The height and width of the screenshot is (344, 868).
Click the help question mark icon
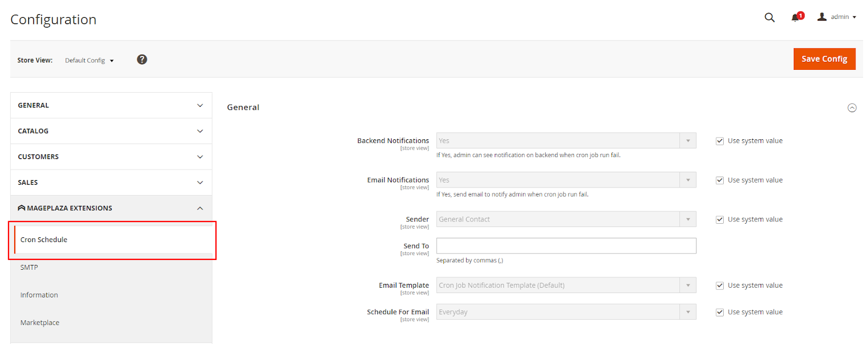142,60
